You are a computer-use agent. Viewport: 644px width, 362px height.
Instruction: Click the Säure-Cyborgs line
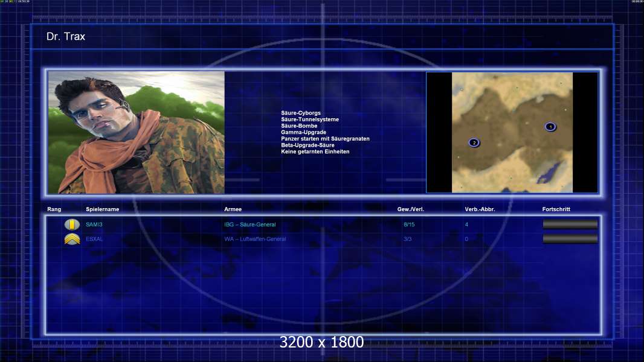click(301, 113)
